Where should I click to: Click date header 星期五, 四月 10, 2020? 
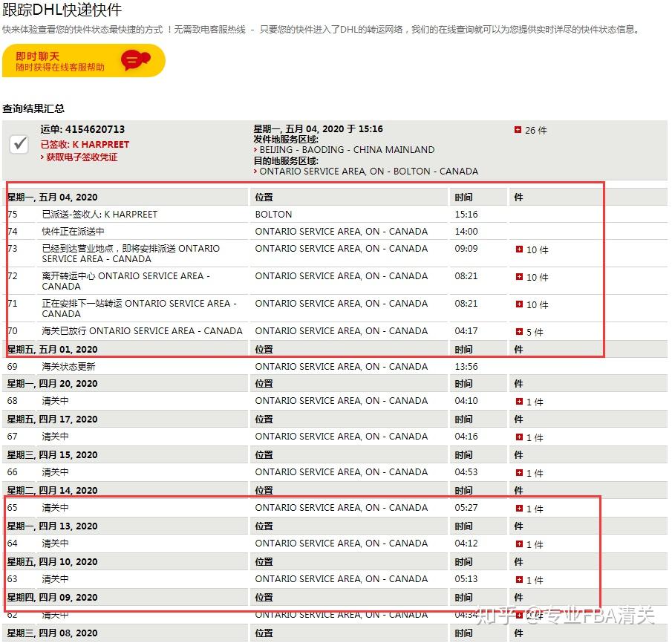click(x=52, y=561)
